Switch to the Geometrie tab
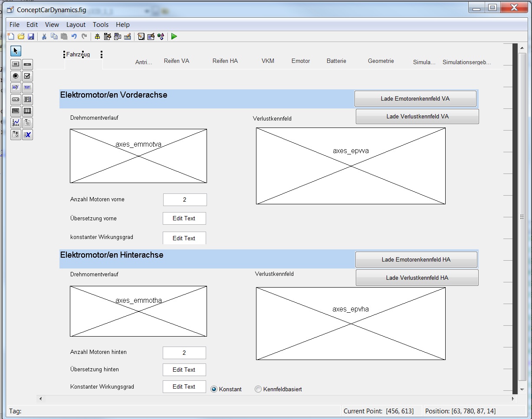The image size is (532, 419). click(x=381, y=61)
